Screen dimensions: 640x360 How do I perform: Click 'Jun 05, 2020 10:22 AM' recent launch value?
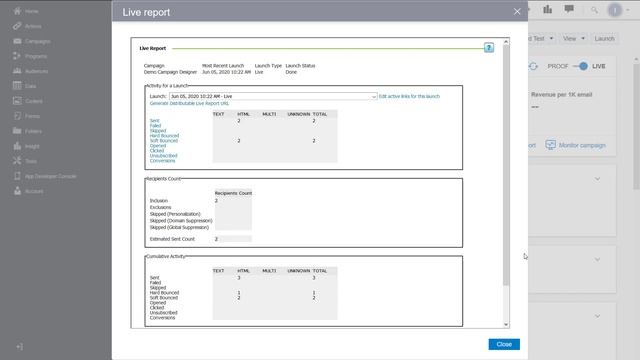coord(226,72)
